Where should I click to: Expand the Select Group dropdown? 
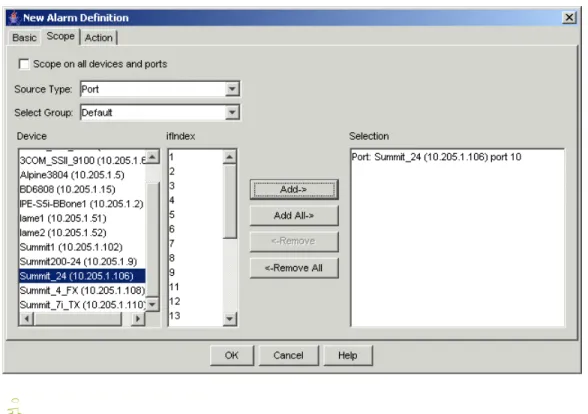[x=232, y=112]
